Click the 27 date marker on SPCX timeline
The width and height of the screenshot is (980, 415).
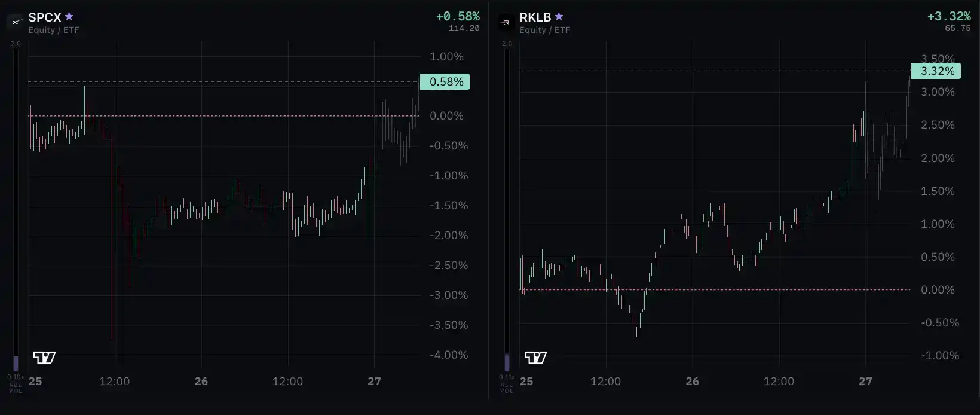point(374,382)
